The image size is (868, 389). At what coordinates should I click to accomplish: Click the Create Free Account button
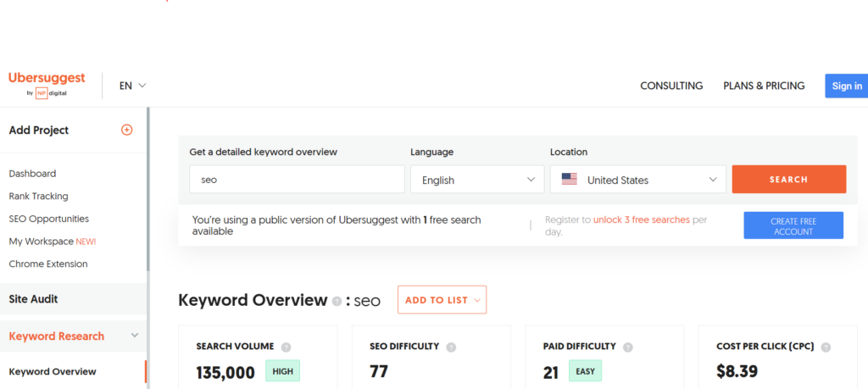coord(793,225)
